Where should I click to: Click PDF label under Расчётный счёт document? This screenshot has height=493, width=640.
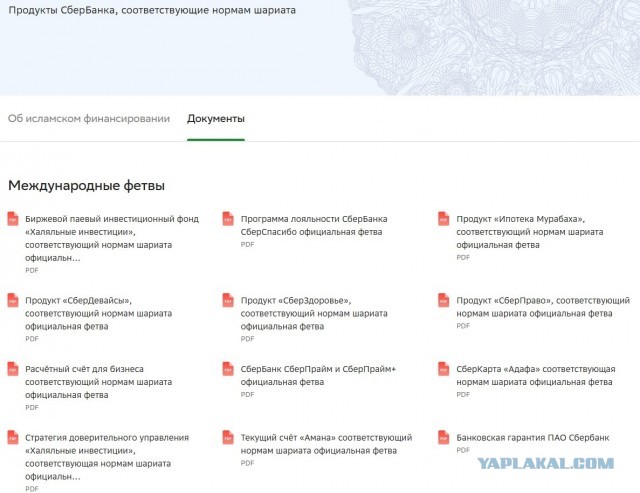pyautogui.click(x=32, y=407)
